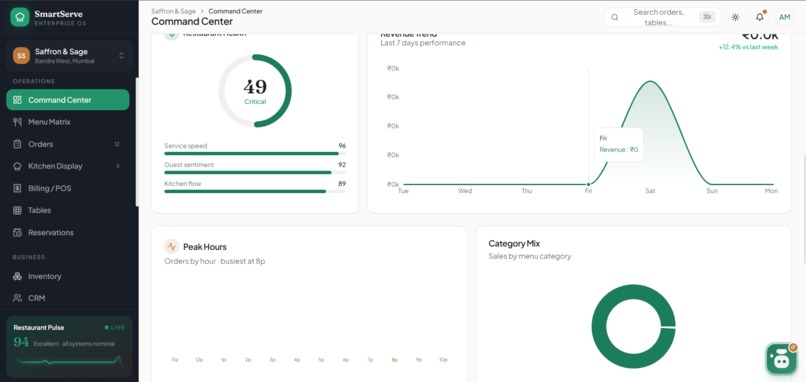
Task: Click the Command Center dashboard icon
Action: pyautogui.click(x=17, y=100)
